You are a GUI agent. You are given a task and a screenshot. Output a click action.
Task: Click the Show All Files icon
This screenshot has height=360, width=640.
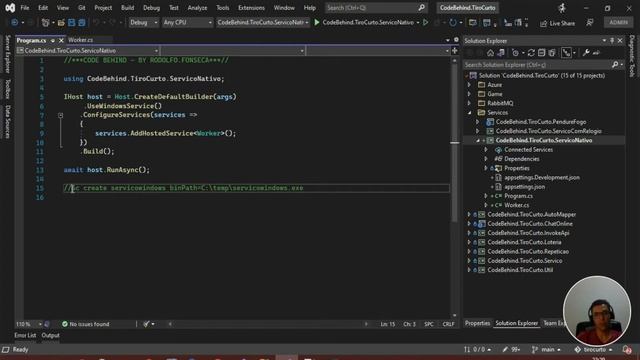click(552, 53)
